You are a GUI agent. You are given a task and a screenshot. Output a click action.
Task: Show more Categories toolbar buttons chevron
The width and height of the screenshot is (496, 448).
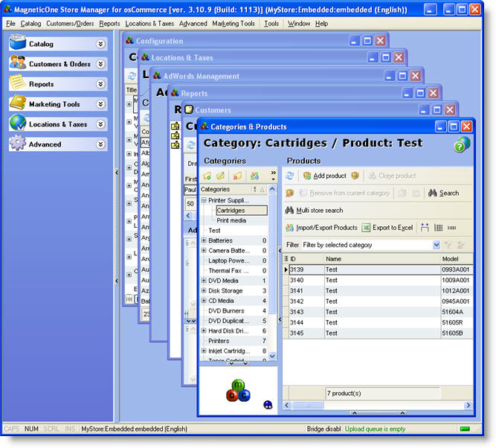pos(274,176)
